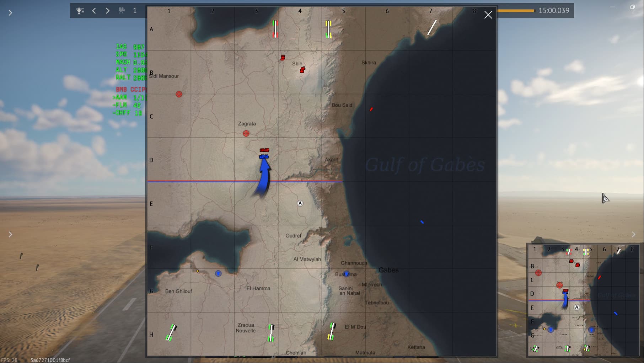Viewport: 644px width, 363px height.
Task: Click blue base marker near Ben Ghilouf
Action: 218,273
